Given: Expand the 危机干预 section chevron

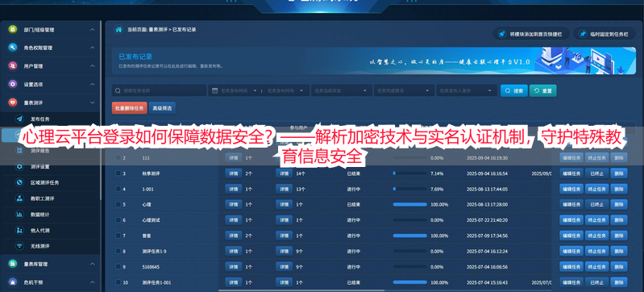Looking at the screenshot, I should coord(93,282).
